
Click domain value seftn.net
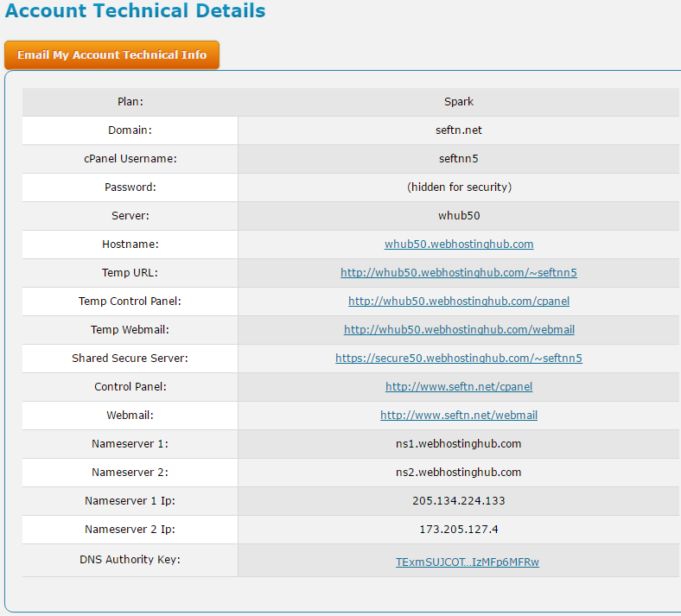pos(459,130)
